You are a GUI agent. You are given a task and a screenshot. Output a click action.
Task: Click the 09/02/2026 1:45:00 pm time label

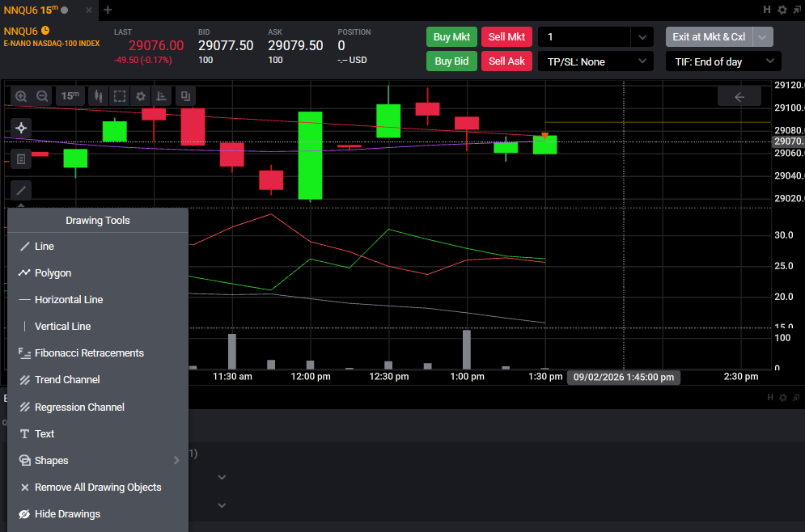tap(624, 377)
